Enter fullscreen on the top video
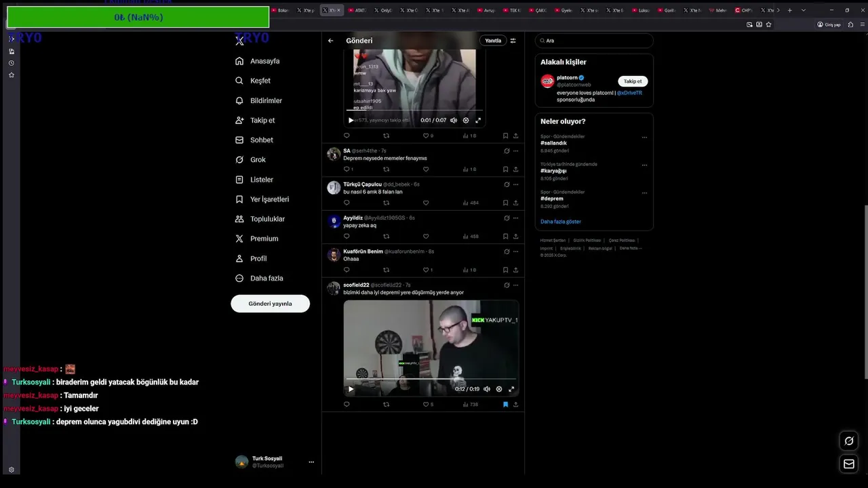The width and height of the screenshot is (868, 488). [478, 120]
